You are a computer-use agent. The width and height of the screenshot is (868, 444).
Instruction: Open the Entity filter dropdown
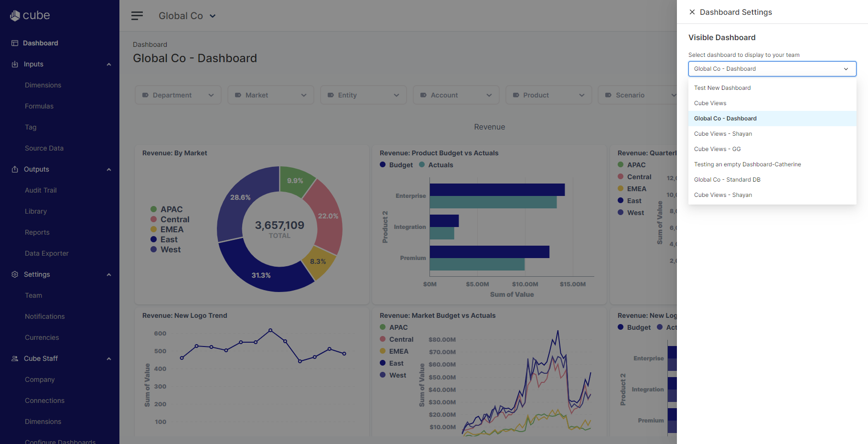tap(364, 95)
